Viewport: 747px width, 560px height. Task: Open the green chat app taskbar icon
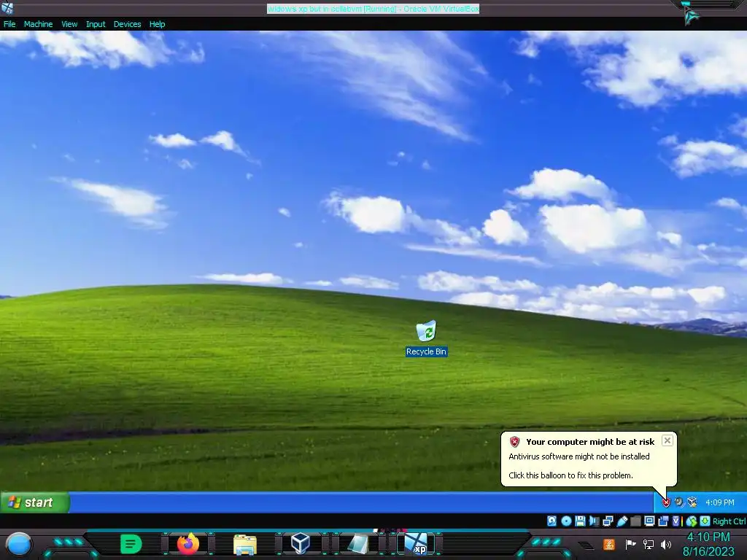(131, 544)
